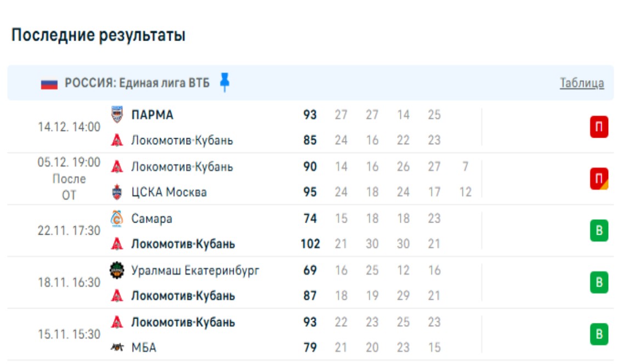Click the ПАРМА team logo
The width and height of the screenshot is (623, 364).
pos(117,115)
